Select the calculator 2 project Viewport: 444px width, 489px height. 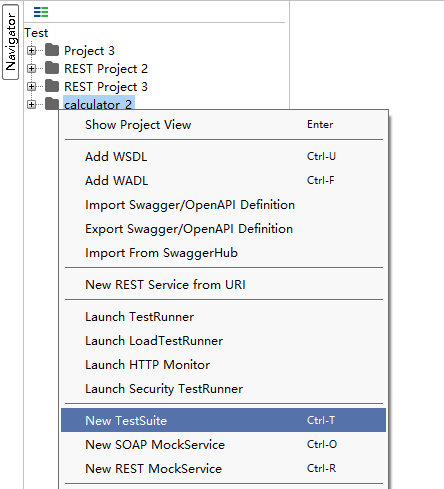click(99, 103)
